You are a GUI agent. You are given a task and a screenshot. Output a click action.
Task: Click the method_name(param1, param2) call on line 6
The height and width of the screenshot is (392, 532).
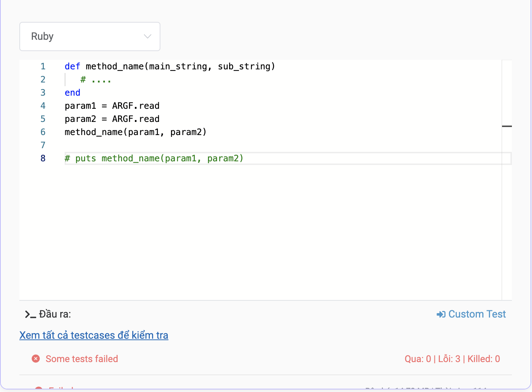pos(135,132)
